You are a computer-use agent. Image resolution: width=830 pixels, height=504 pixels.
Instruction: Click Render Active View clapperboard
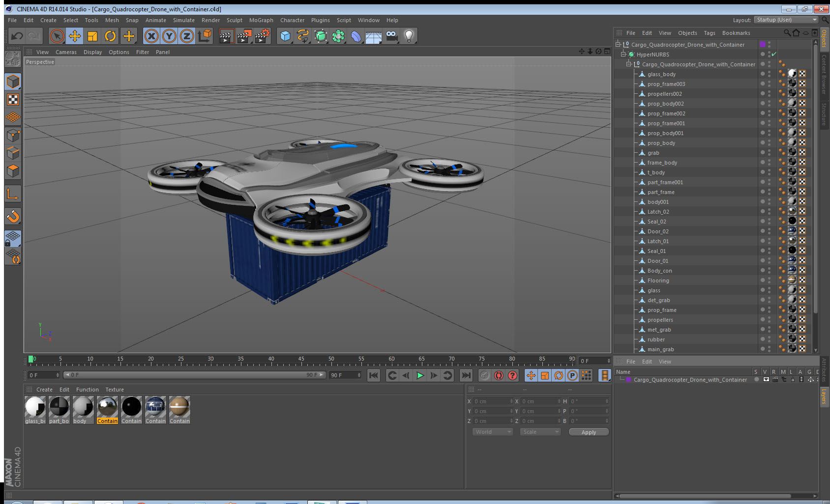coord(226,36)
